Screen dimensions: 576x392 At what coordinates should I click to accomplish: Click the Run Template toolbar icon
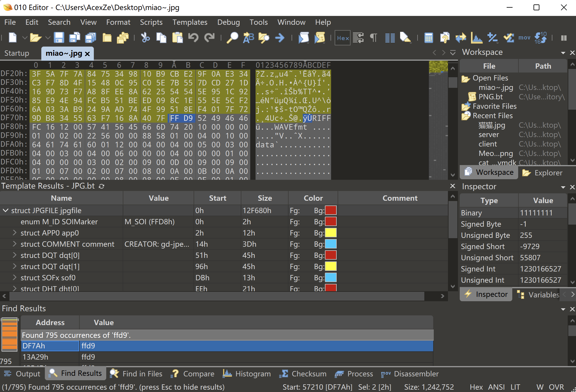320,38
